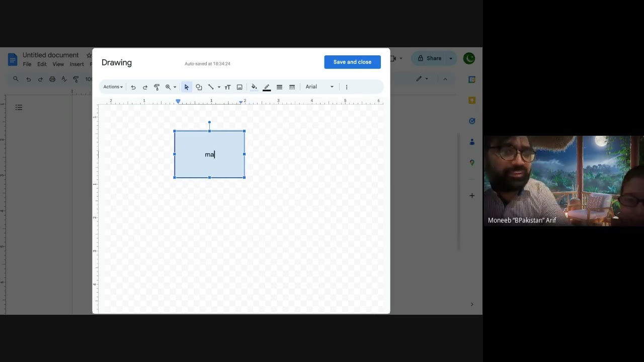Insert an image into the drawing
The image size is (644, 362).
239,87
